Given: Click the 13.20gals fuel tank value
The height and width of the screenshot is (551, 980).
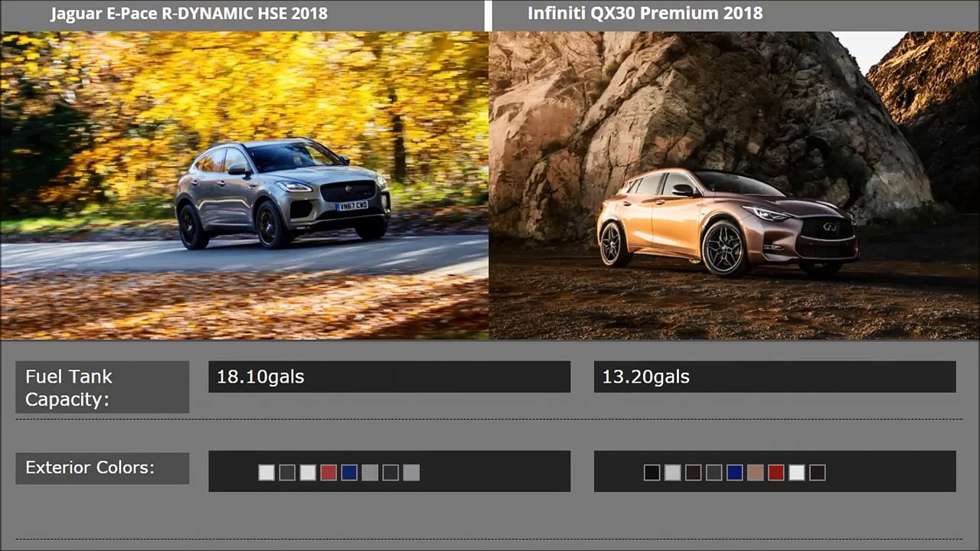Looking at the screenshot, I should (x=775, y=377).
